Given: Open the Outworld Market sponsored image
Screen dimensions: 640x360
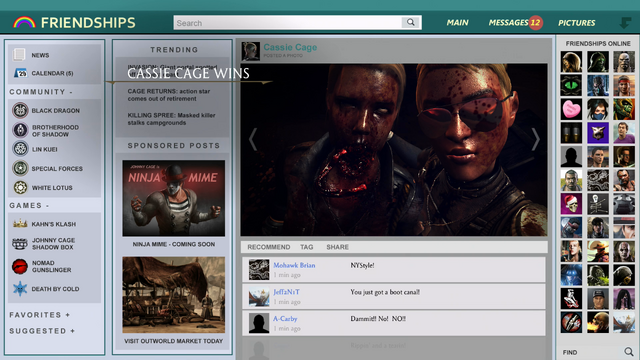Looking at the screenshot, I should 173,295.
